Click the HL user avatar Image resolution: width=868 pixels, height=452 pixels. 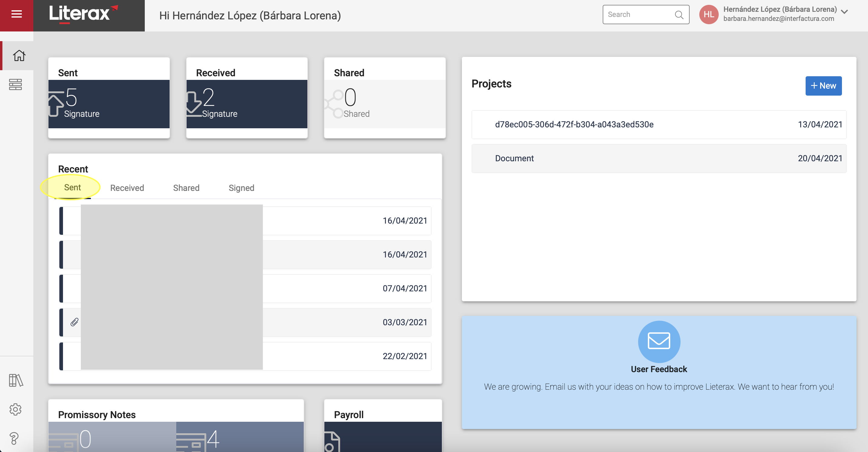pyautogui.click(x=709, y=15)
